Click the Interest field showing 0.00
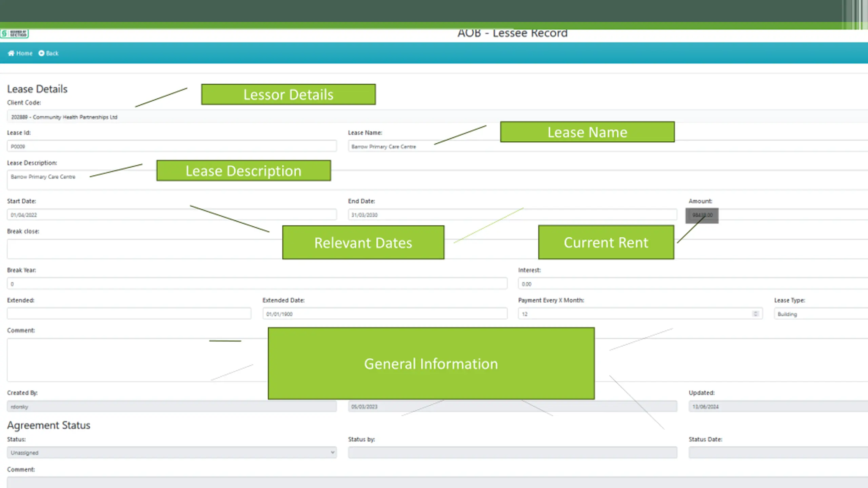The width and height of the screenshot is (868, 488). [693, 284]
